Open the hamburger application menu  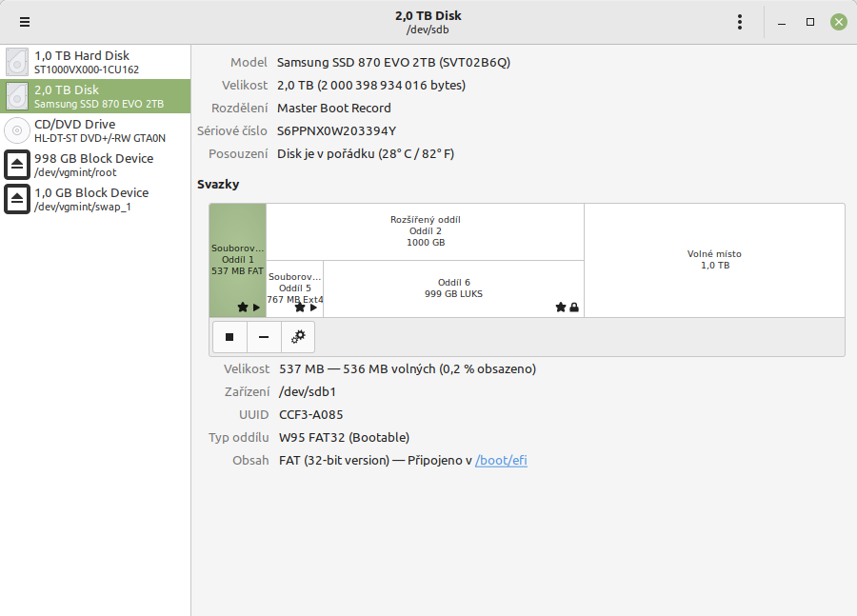[24, 22]
